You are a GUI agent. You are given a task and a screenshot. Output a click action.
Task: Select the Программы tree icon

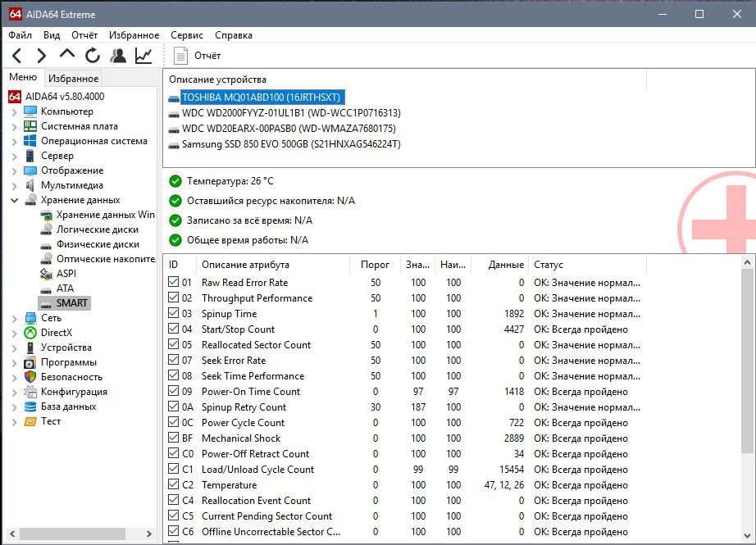pyautogui.click(x=30, y=362)
